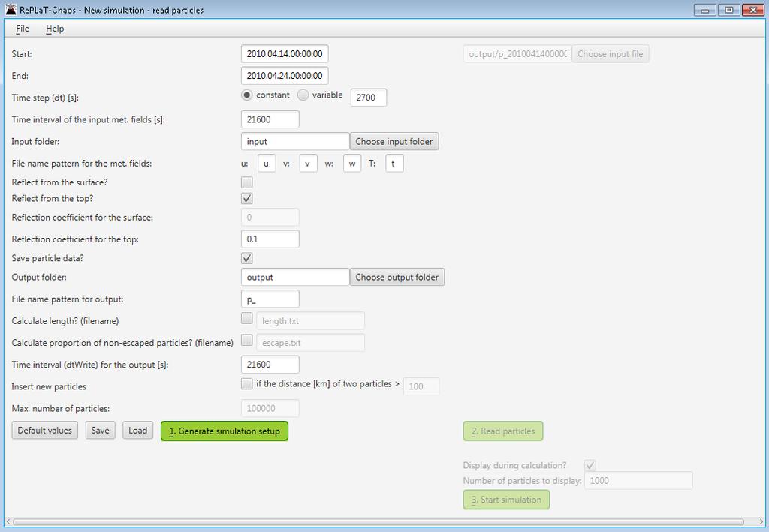Click the Number of particles to display field
The image size is (769, 532).
pos(638,480)
